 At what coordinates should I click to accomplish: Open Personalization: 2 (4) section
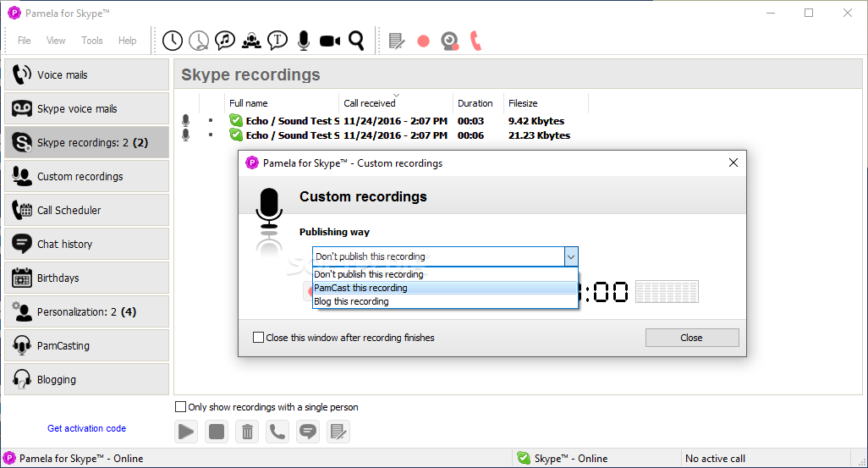pos(87,311)
